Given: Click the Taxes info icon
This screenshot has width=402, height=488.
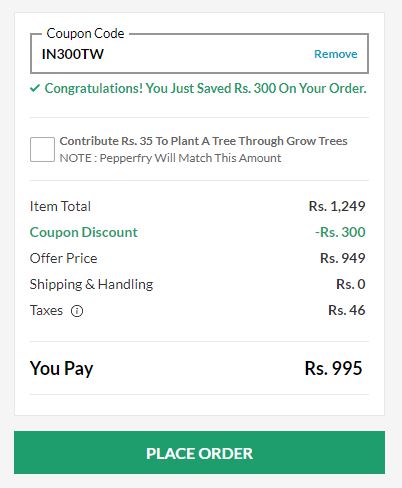Looking at the screenshot, I should pyautogui.click(x=77, y=311).
